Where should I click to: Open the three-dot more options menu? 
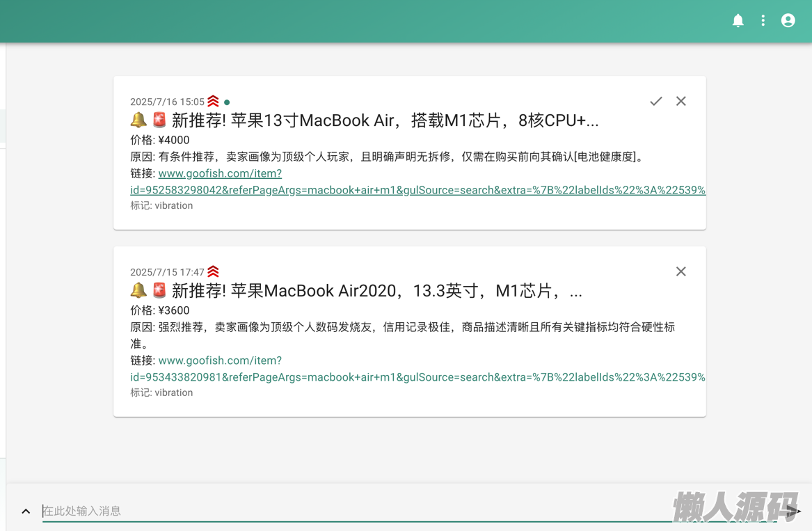point(763,20)
